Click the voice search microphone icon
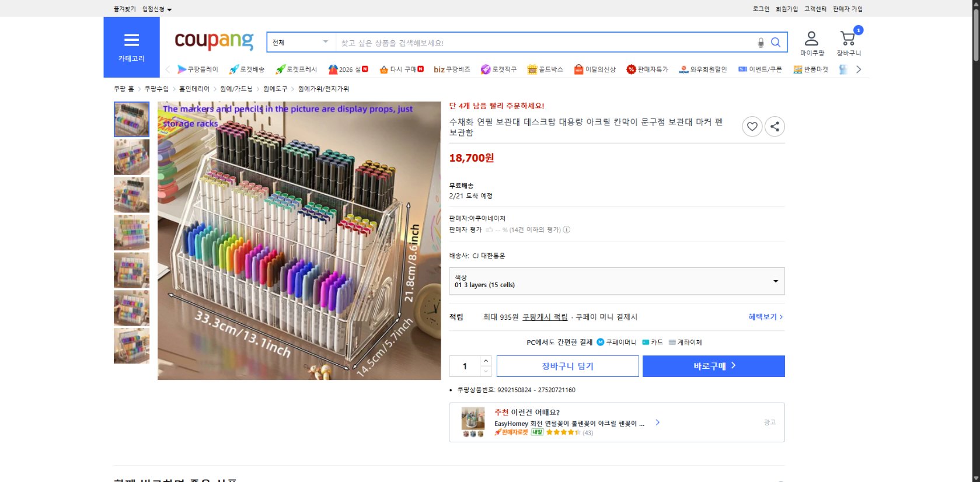Viewport: 980px width, 482px height. [x=759, y=42]
